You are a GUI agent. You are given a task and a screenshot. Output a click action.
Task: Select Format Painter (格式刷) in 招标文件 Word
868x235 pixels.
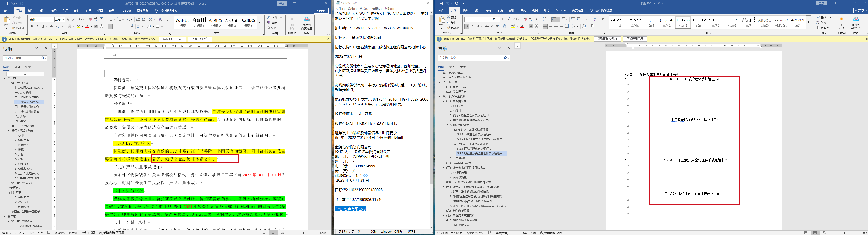pyautogui.click(x=19, y=28)
